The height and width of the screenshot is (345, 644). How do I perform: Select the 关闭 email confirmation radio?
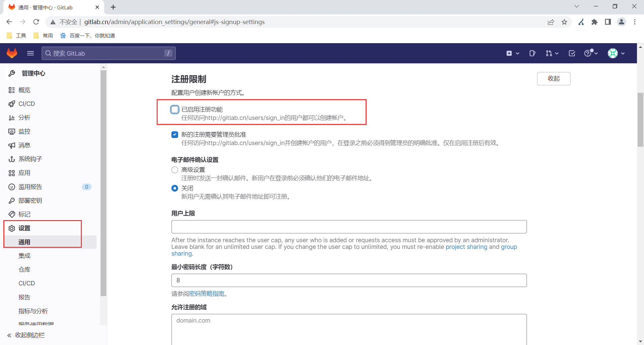point(175,188)
